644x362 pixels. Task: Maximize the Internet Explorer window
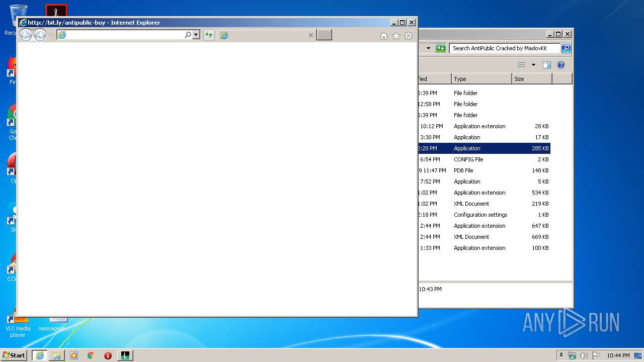click(x=402, y=22)
